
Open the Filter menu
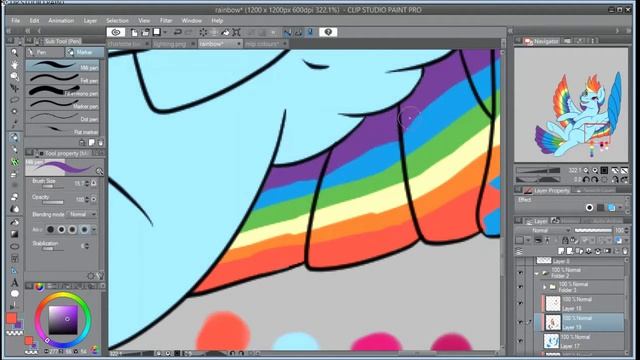[166, 20]
